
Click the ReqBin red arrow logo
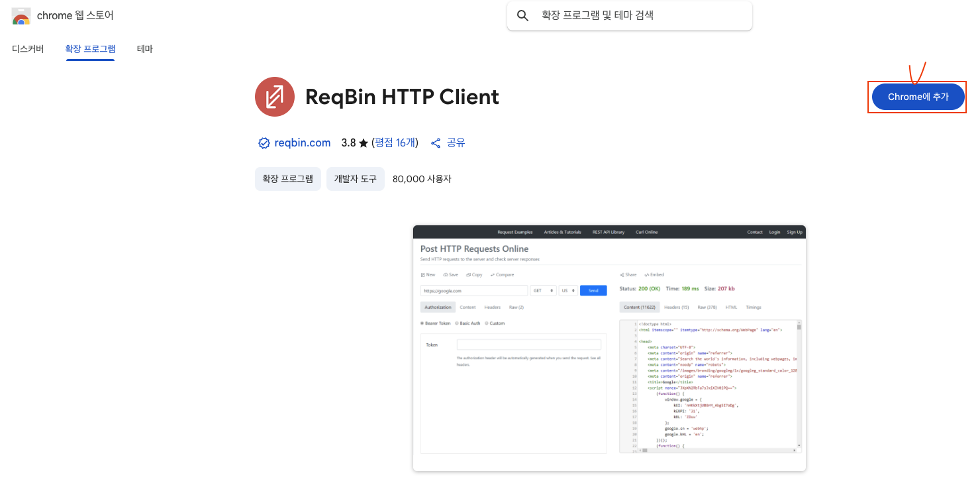[274, 97]
